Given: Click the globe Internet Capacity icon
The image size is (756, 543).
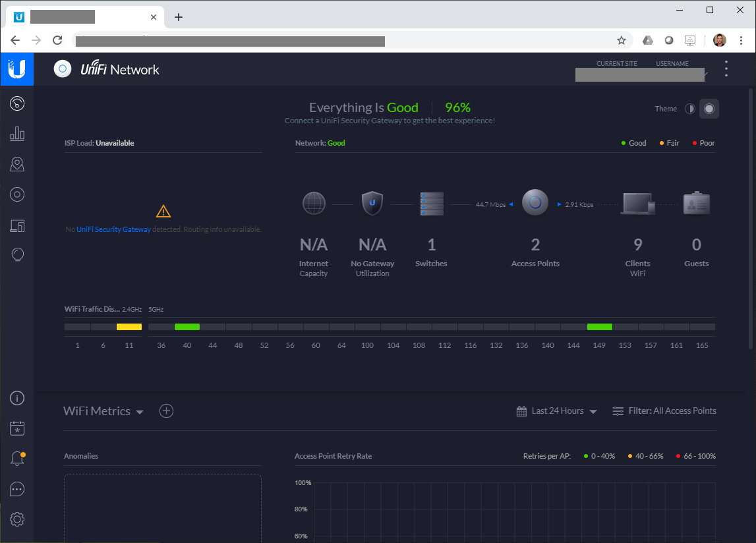Looking at the screenshot, I should (x=314, y=203).
